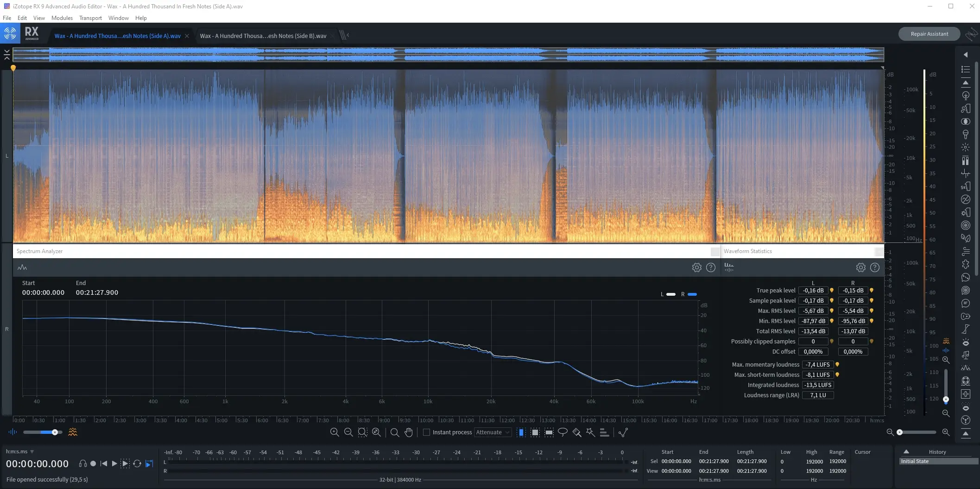Click the zoom out tool in the toolbar
The image size is (980, 489).
pyautogui.click(x=348, y=432)
